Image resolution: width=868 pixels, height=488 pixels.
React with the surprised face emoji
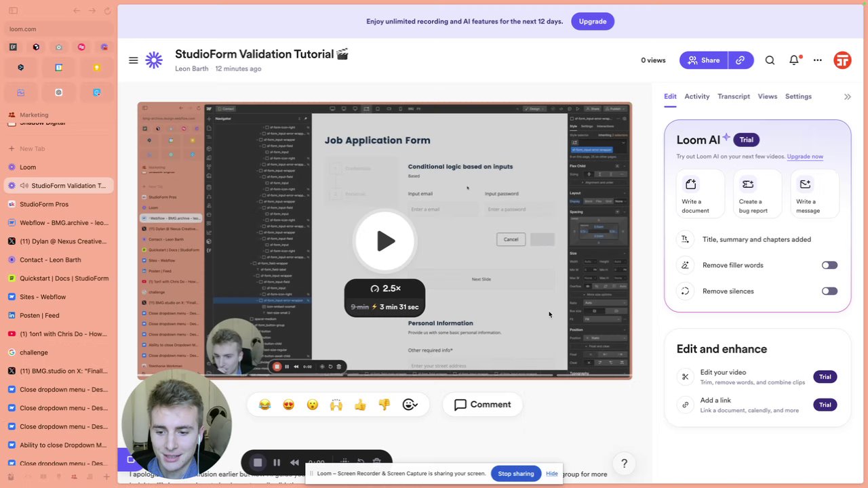[x=312, y=405]
